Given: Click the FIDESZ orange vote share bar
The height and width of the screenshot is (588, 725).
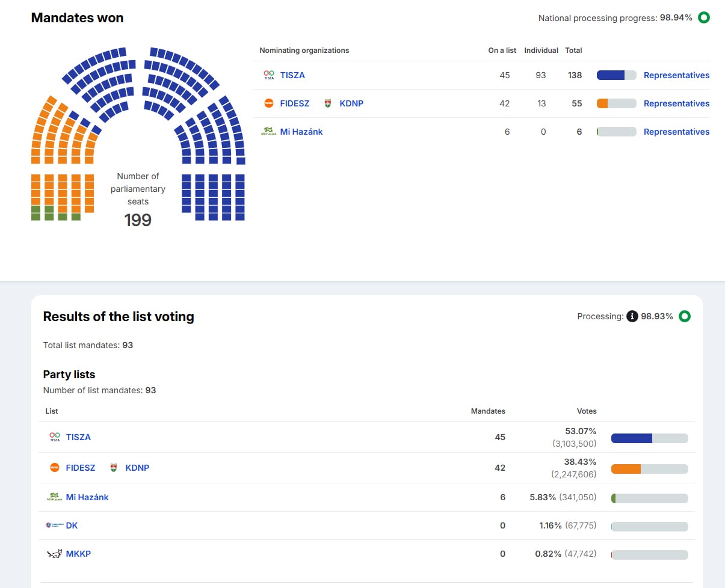Looking at the screenshot, I should click(x=649, y=469).
